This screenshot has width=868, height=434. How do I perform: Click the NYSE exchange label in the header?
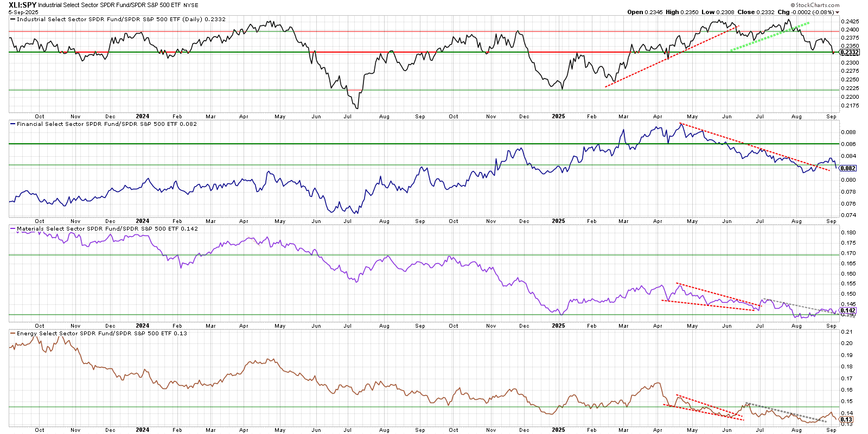click(191, 5)
